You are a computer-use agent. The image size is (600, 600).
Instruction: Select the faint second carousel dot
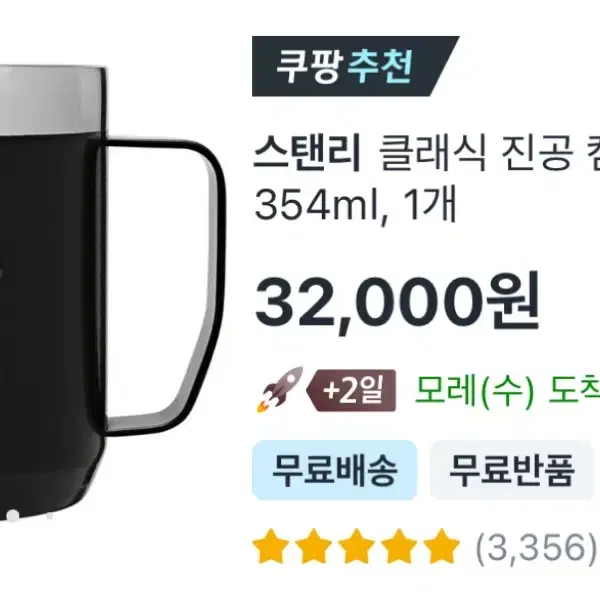[x=49, y=516]
